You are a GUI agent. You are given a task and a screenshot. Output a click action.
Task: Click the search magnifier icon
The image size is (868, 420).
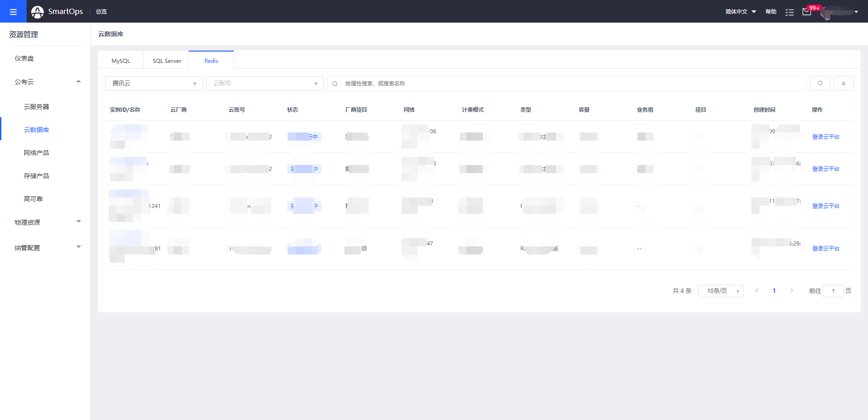point(335,84)
